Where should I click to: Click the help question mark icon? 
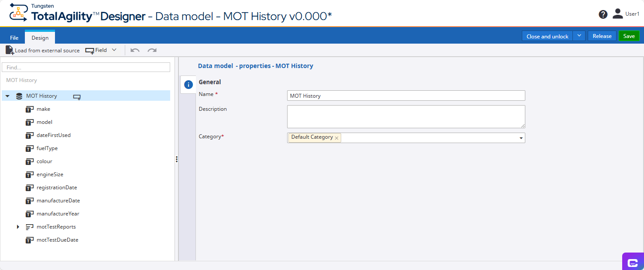[x=603, y=14]
